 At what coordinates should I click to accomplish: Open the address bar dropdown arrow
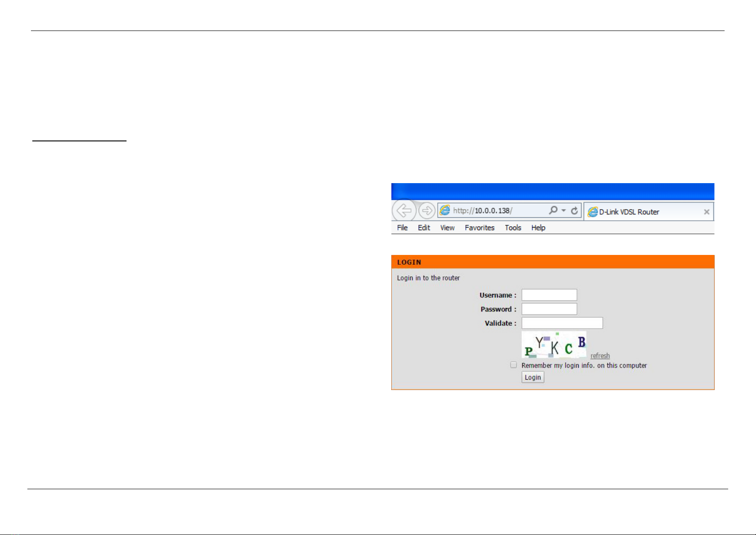pyautogui.click(x=564, y=210)
